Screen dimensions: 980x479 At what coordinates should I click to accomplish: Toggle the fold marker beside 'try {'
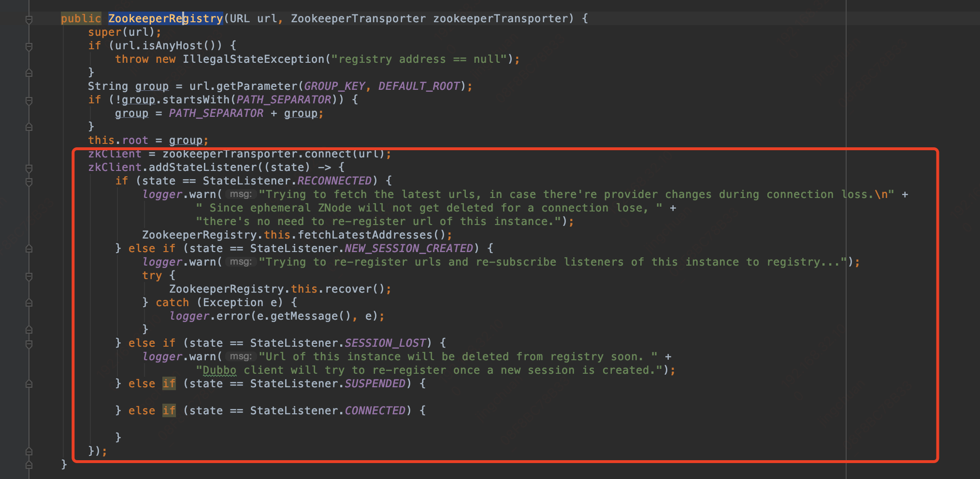29,276
